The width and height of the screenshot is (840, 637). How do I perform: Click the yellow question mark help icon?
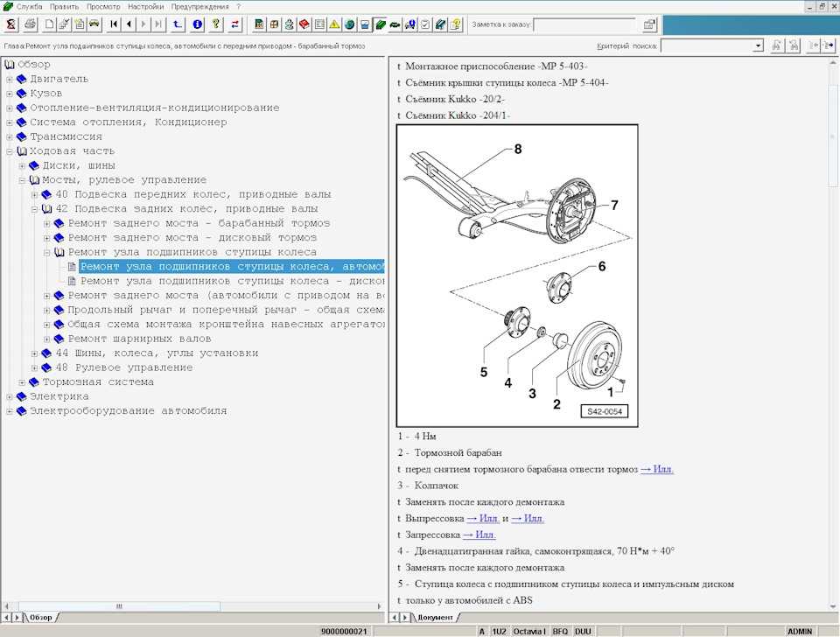(x=216, y=24)
